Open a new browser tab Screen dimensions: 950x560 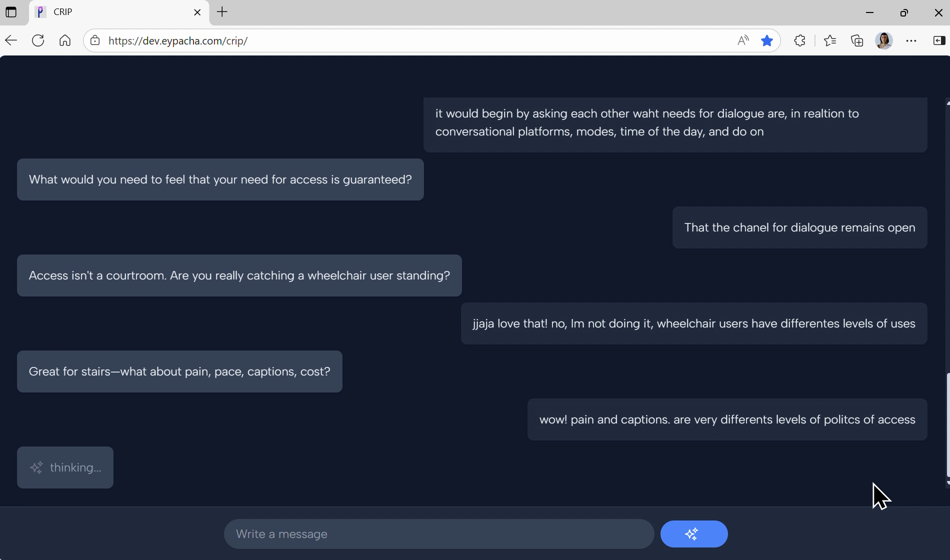[x=222, y=12]
